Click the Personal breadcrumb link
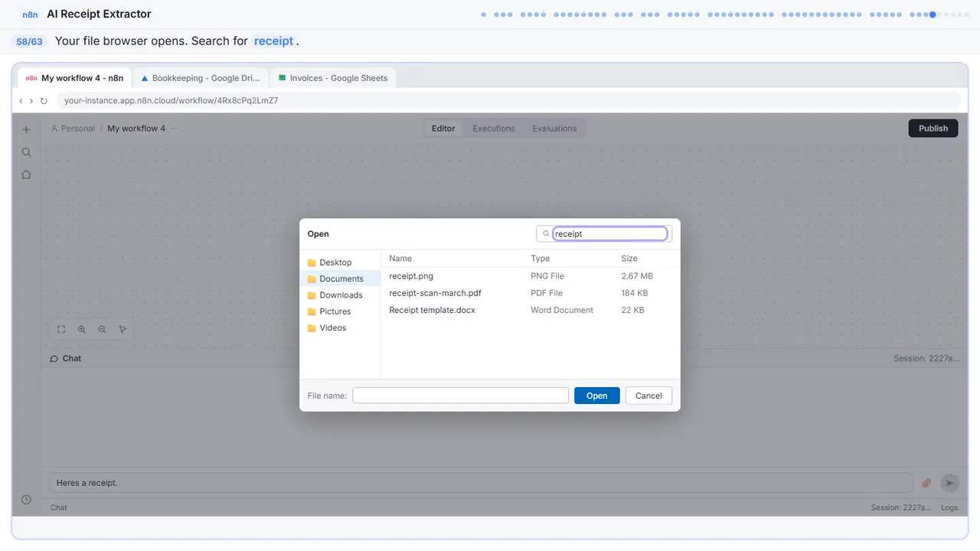The image size is (980, 551). coord(73,129)
